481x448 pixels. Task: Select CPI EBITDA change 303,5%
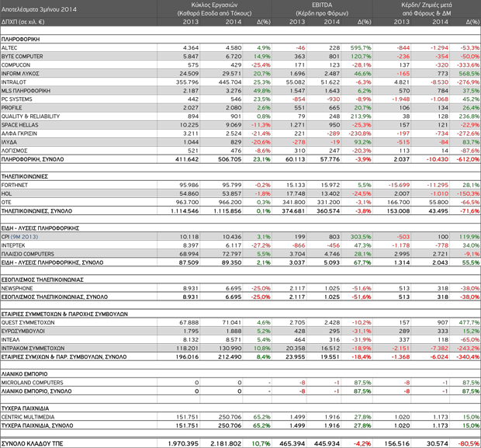[x=361, y=237]
